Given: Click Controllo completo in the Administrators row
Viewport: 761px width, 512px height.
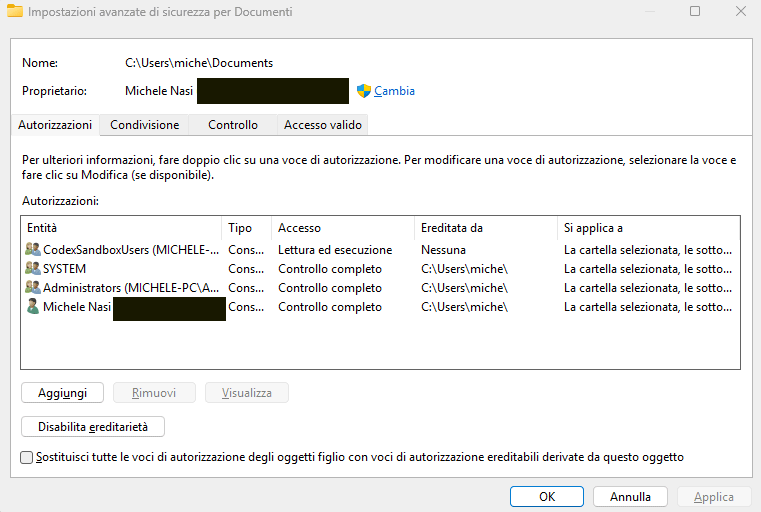Looking at the screenshot, I should [330, 287].
